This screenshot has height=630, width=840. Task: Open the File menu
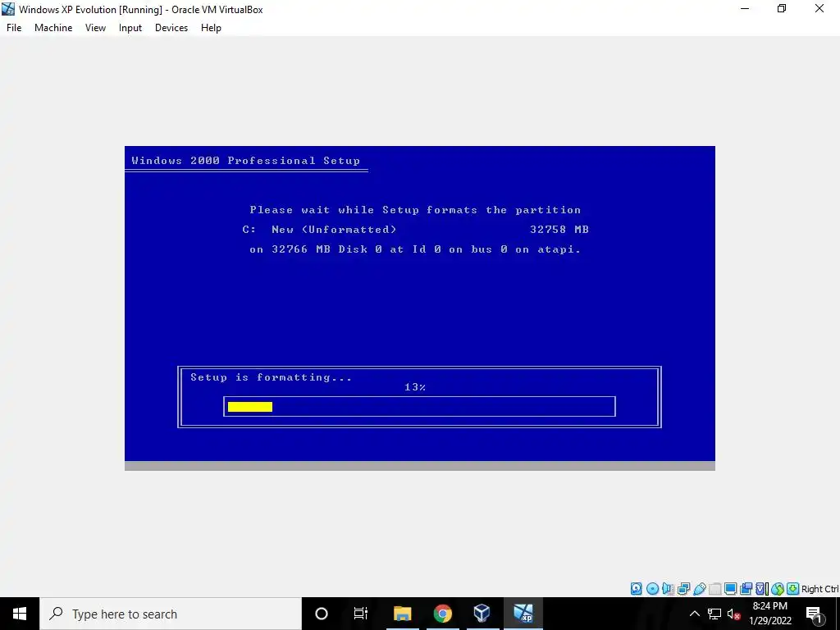(x=14, y=28)
